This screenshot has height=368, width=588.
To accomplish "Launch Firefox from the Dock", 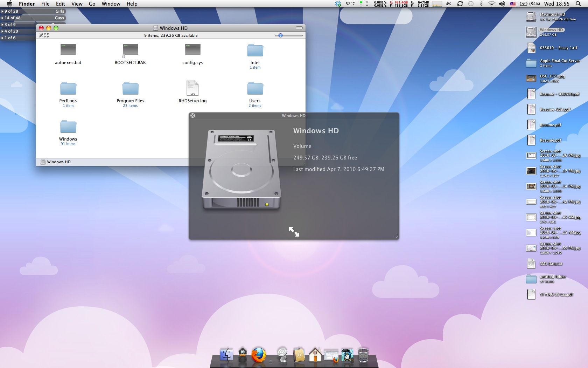I will pyautogui.click(x=259, y=355).
